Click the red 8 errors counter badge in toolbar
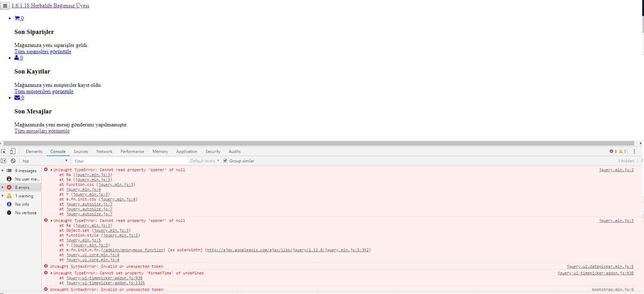This screenshot has height=294, width=644. [613, 152]
